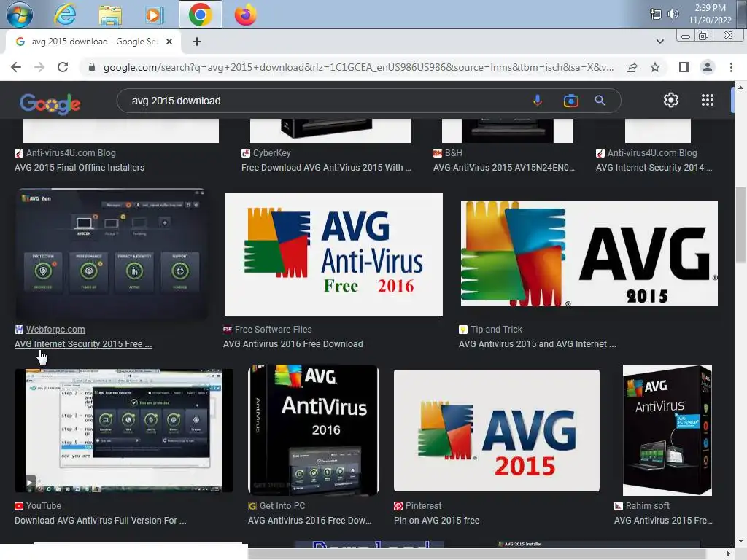Open AVG 2015 Final Offline Installers result

(80, 168)
